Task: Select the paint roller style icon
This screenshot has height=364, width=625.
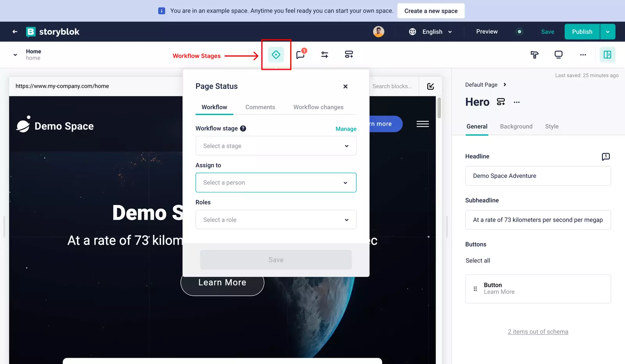Action: coord(534,55)
